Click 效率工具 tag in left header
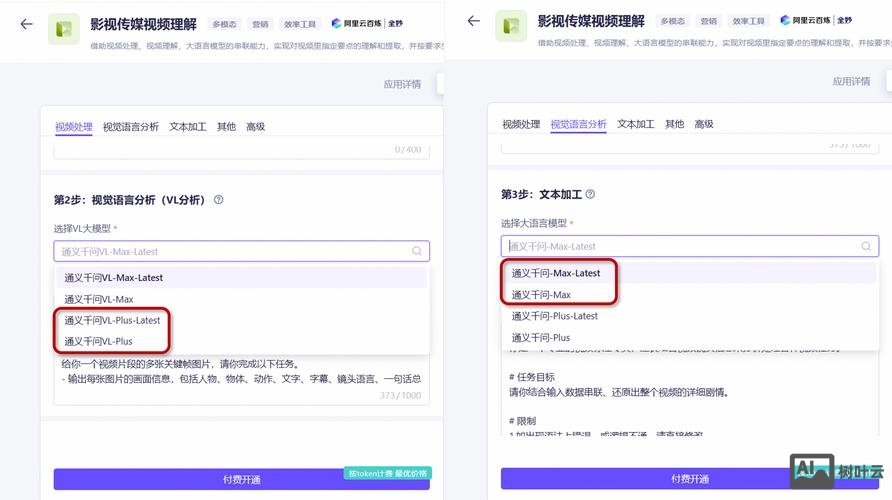 point(300,24)
